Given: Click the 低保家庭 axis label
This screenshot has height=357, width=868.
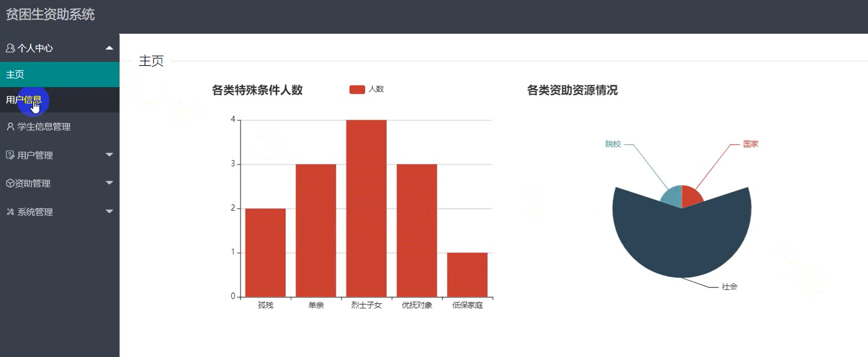Looking at the screenshot, I should [x=467, y=305].
